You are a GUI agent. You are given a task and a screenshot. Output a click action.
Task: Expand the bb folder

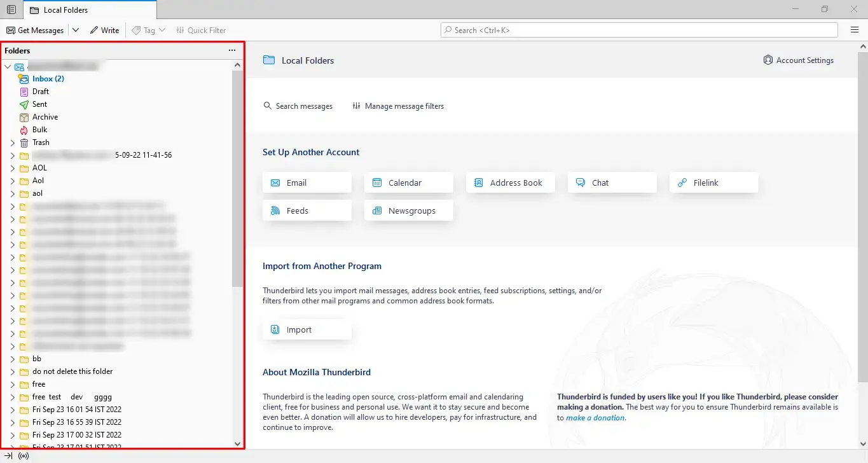pos(12,359)
